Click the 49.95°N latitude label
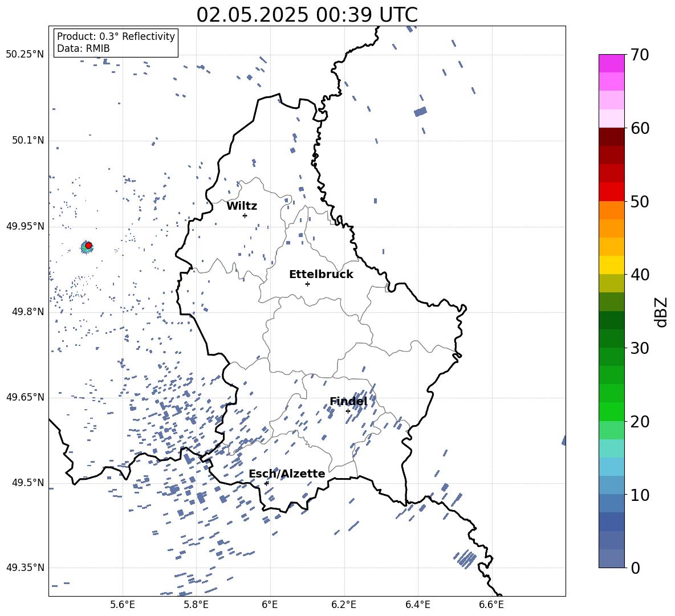675x616 pixels. [25, 226]
